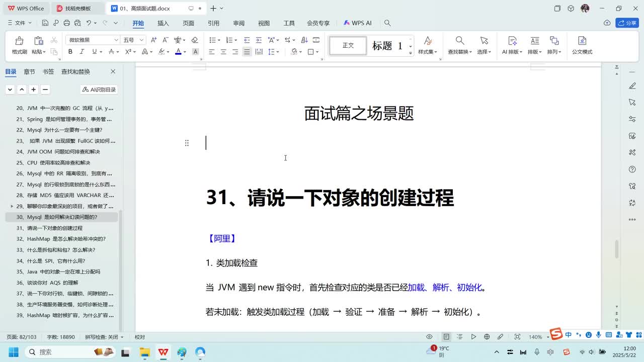
Task: Open the bullet list dropdown arrow
Action: pyautogui.click(x=219, y=40)
